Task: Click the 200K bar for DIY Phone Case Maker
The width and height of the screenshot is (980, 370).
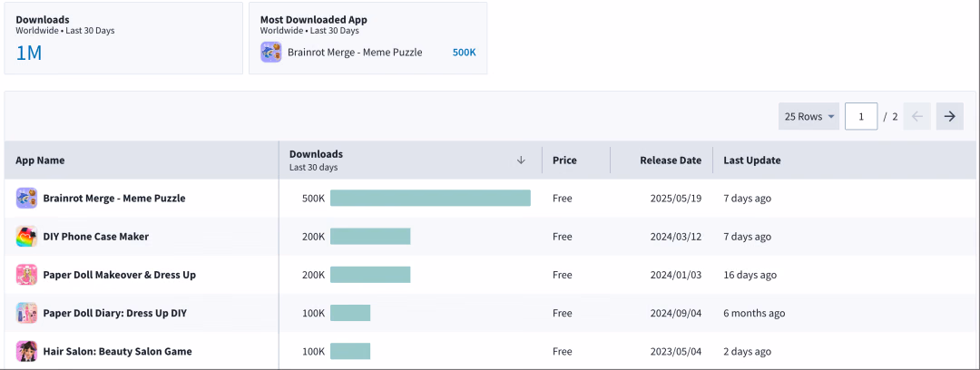Action: (370, 237)
